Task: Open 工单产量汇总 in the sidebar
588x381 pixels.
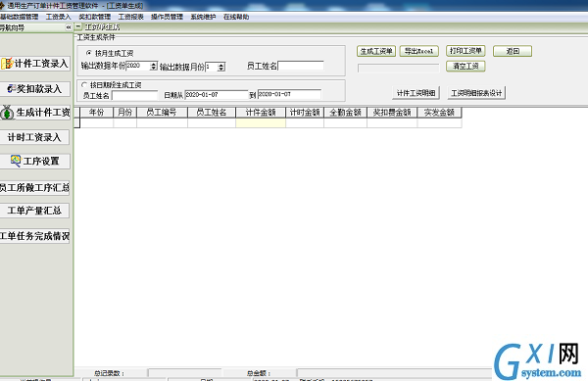Action: (35, 211)
